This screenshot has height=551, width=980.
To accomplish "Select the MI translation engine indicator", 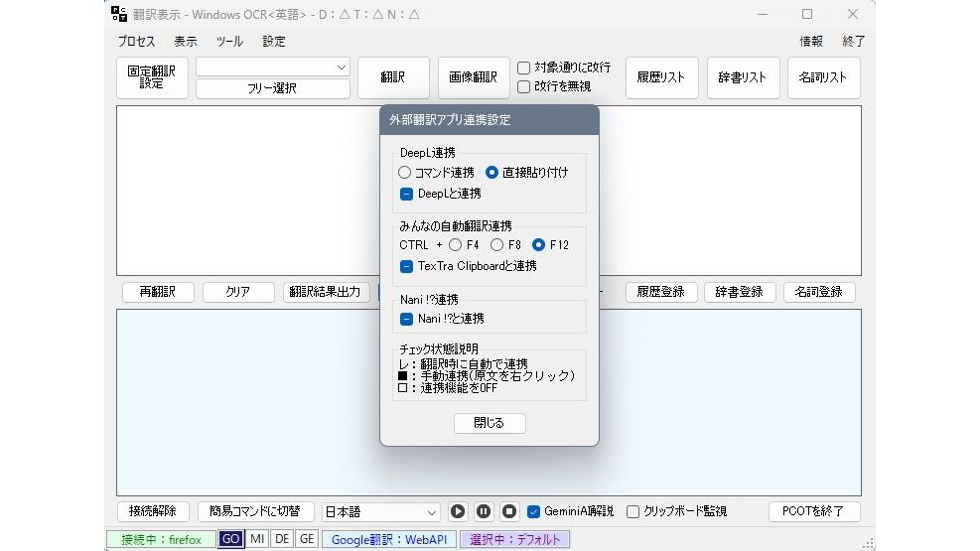I will pos(257,539).
